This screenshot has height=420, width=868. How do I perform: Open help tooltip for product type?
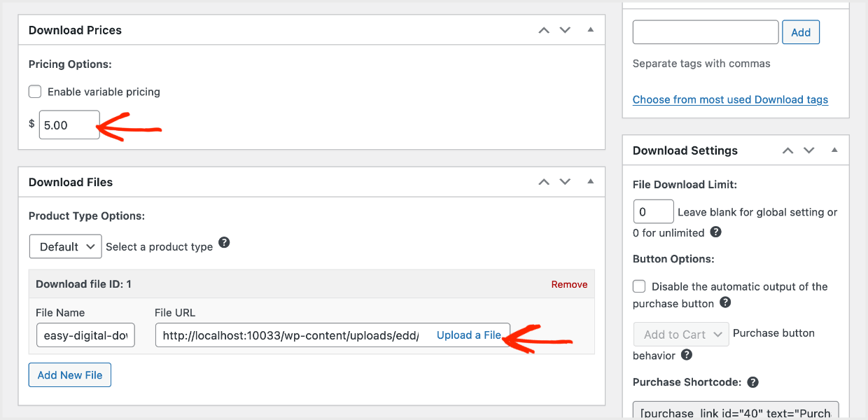[x=224, y=243]
